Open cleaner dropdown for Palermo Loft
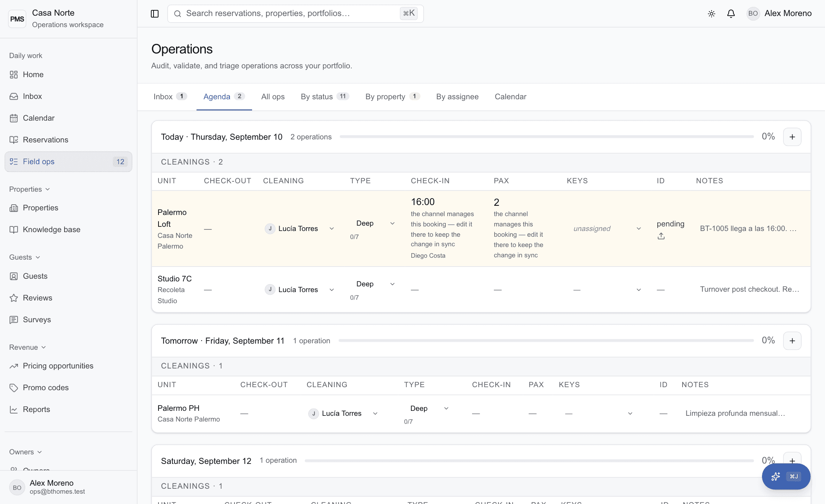This screenshot has height=504, width=825. (x=300, y=229)
